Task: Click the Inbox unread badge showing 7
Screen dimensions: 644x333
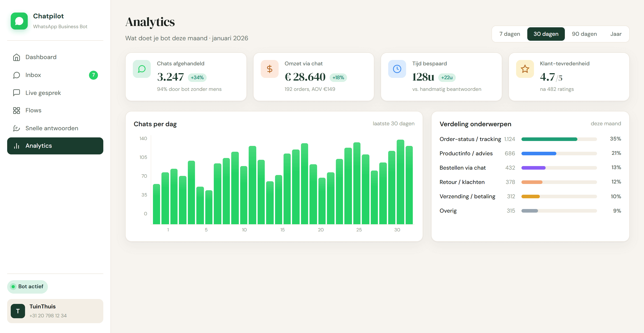Action: pyautogui.click(x=93, y=75)
